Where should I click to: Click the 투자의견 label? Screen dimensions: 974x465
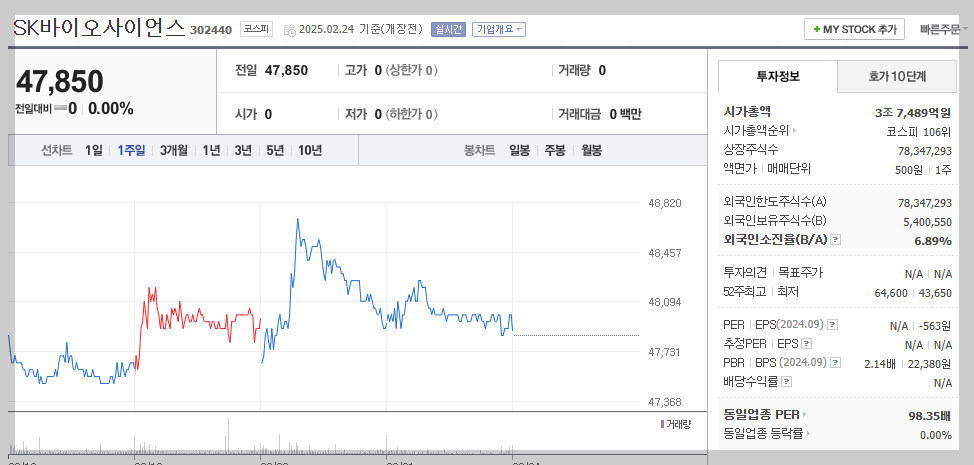pos(746,272)
